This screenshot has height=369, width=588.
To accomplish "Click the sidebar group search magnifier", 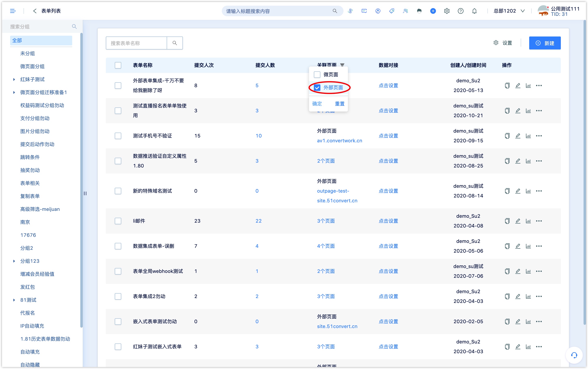I will click(x=74, y=26).
